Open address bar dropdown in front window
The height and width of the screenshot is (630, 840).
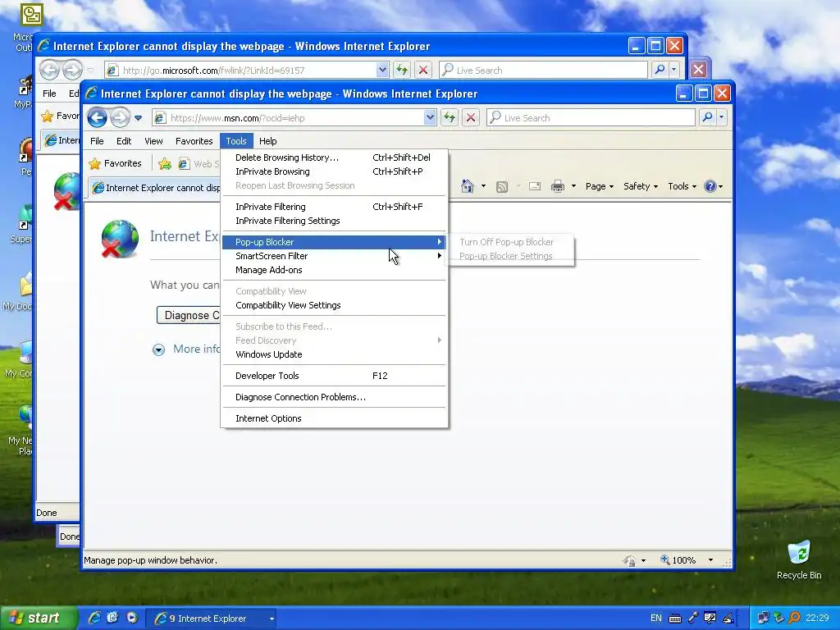point(430,117)
